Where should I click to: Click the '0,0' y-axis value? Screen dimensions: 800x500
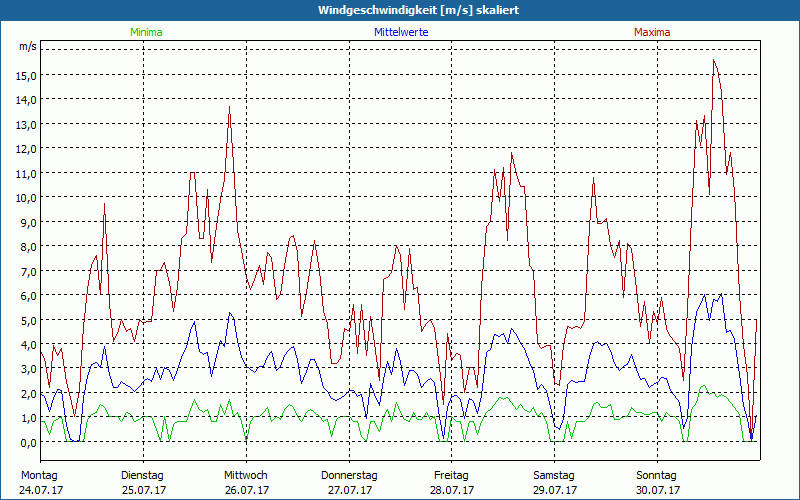click(x=28, y=443)
